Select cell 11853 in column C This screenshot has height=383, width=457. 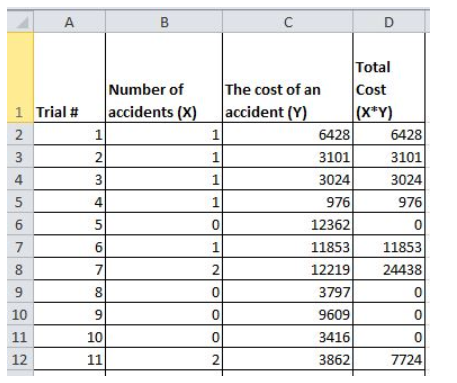pos(288,246)
